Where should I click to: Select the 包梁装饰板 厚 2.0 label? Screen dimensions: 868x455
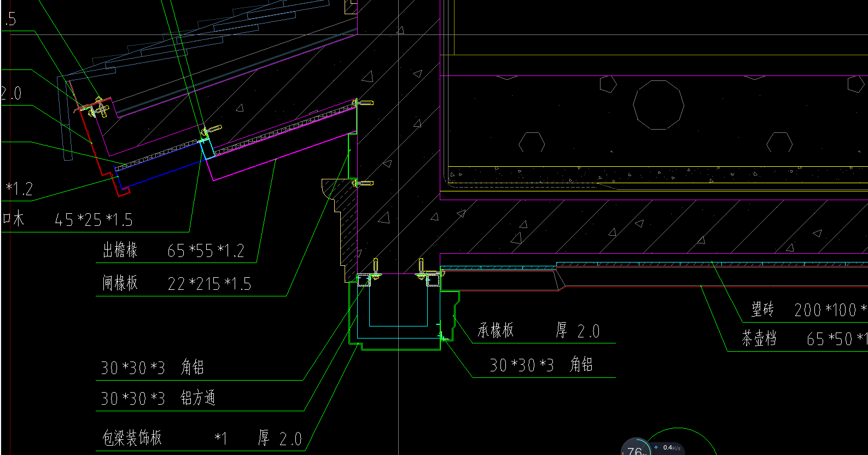(x=202, y=438)
